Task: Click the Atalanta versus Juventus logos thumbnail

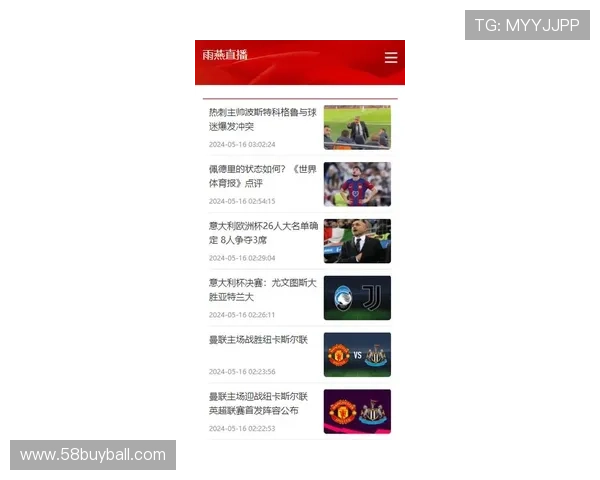Action: coord(357,298)
